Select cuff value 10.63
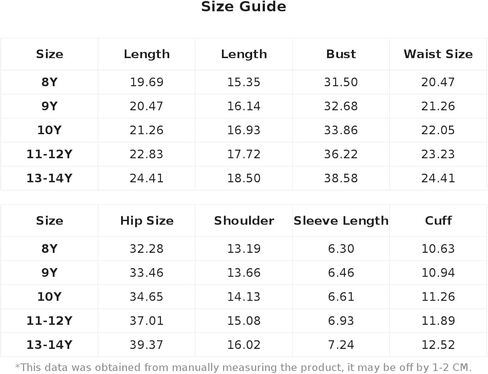Viewport: 488px width, 374px height. (438, 249)
